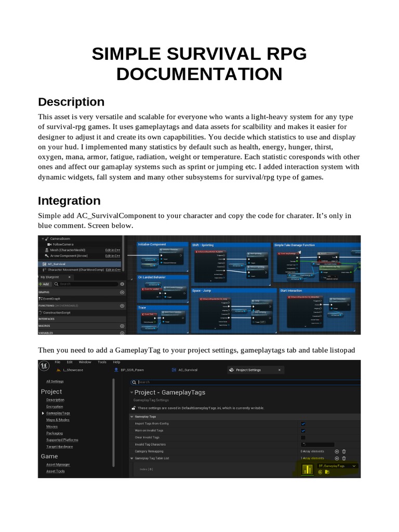Disable Warn on Invalid Tags checkbox
Screen dimensions: 399x532
tap(303, 430)
